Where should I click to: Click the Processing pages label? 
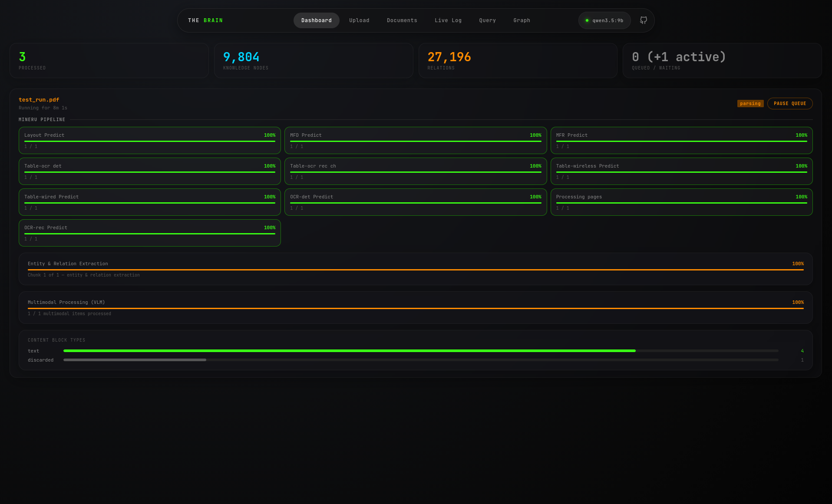point(579,197)
